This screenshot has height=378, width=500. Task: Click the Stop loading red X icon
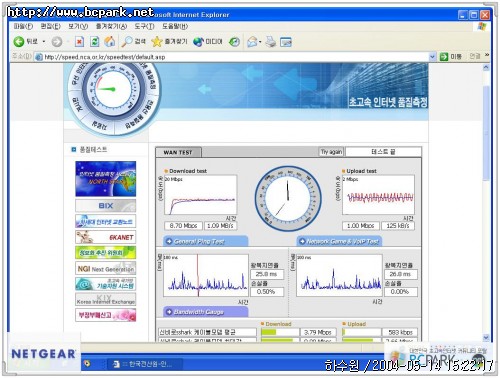click(x=79, y=42)
